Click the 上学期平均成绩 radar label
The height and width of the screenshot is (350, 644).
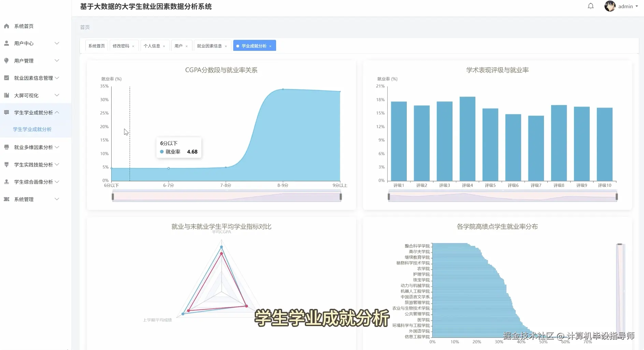[x=157, y=320]
